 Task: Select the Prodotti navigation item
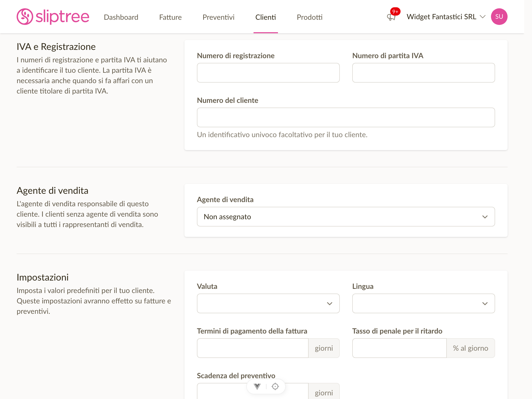pos(310,17)
